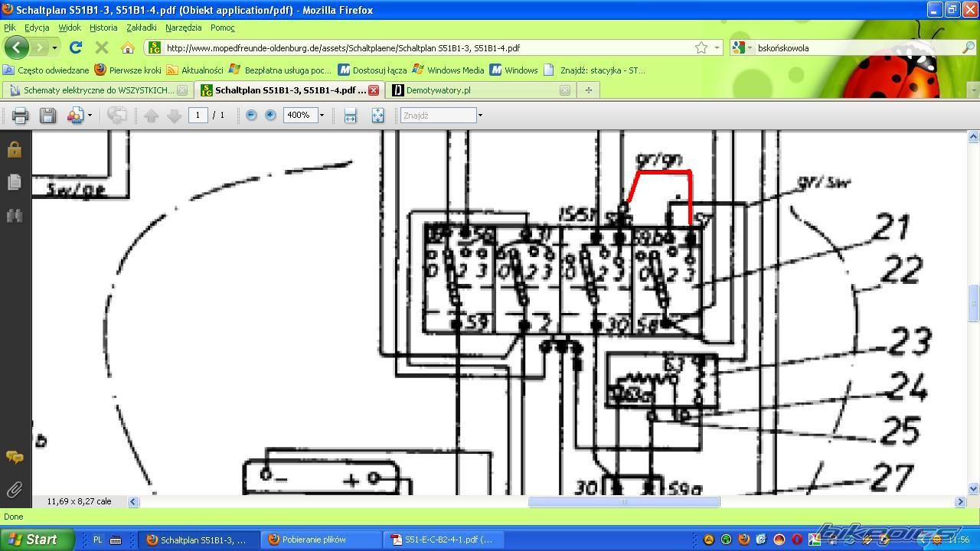Open the attachments paperclip panel
The height and width of the screenshot is (551, 980).
(x=14, y=489)
